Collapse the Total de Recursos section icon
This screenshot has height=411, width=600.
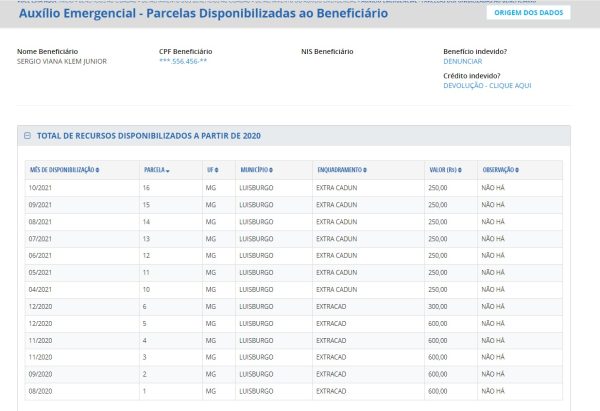pos(27,136)
